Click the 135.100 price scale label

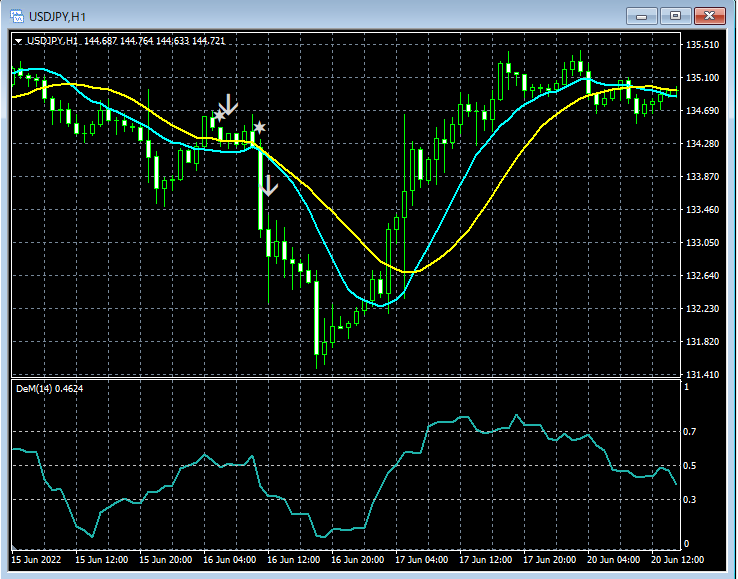point(703,78)
